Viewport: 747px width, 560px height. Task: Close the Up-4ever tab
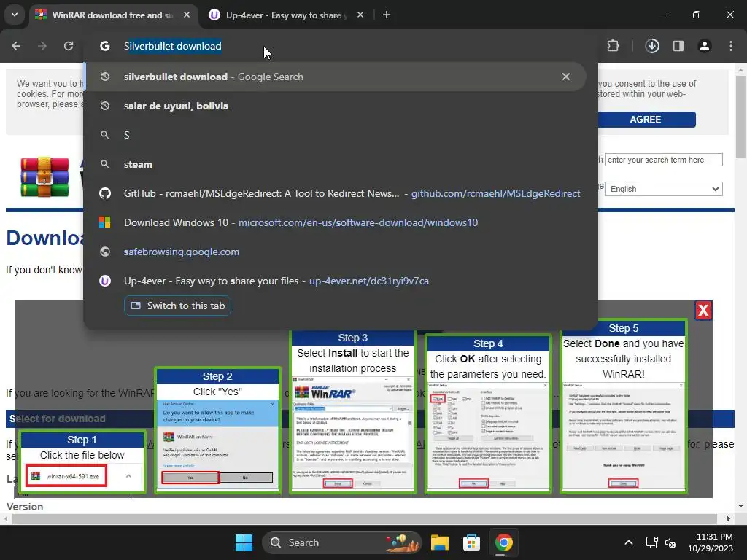click(x=360, y=15)
